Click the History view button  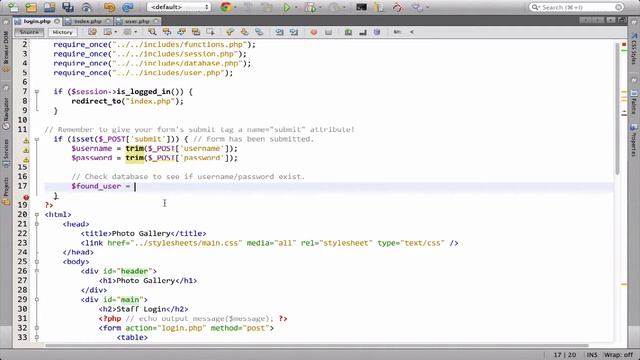click(62, 32)
